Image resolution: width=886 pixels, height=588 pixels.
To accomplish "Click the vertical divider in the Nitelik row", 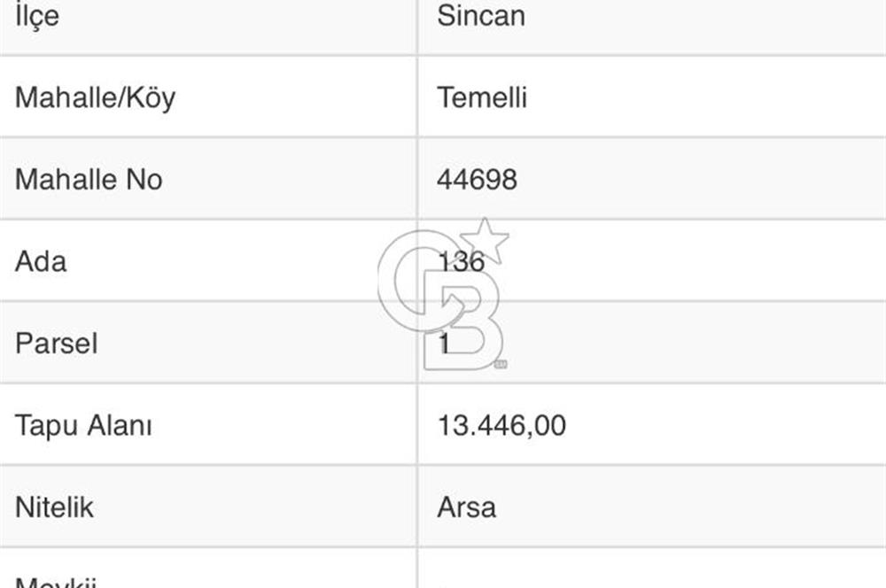I will pos(417,507).
